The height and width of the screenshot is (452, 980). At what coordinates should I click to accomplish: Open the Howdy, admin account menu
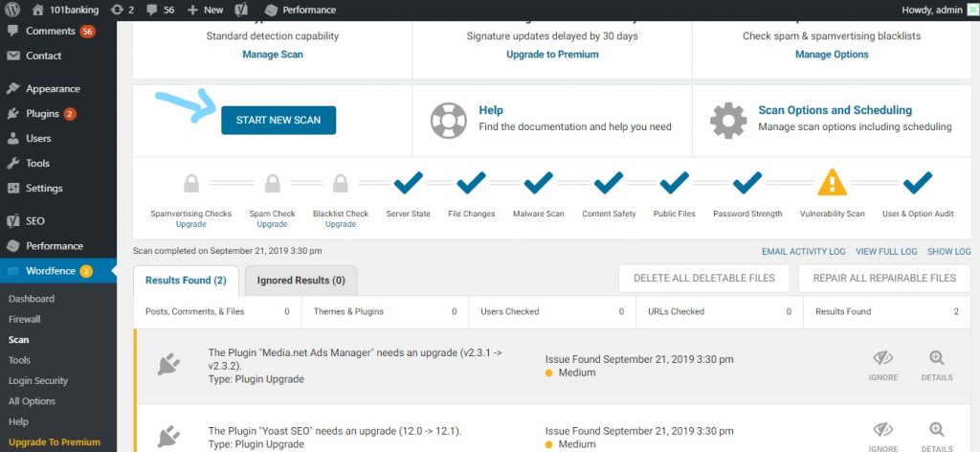point(939,10)
